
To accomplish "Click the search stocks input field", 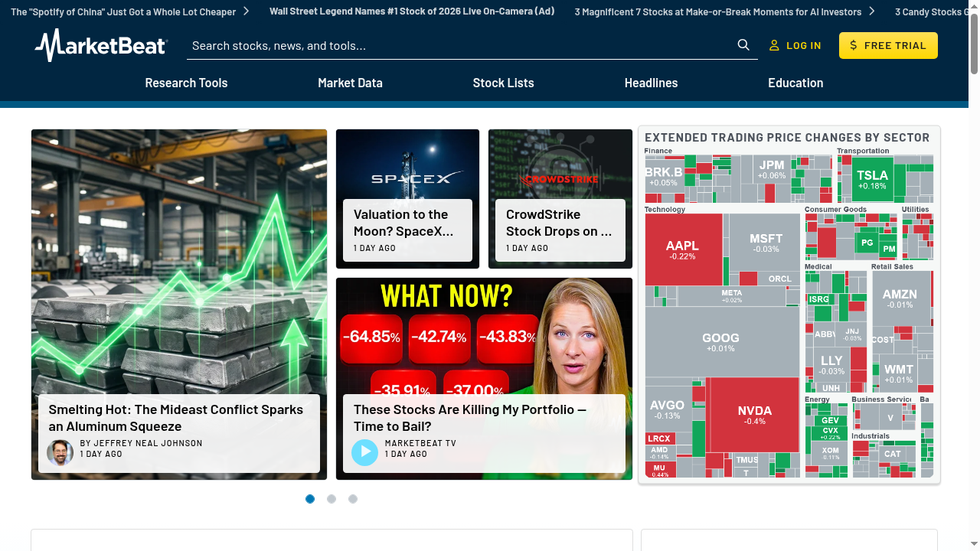I will click(x=459, y=45).
